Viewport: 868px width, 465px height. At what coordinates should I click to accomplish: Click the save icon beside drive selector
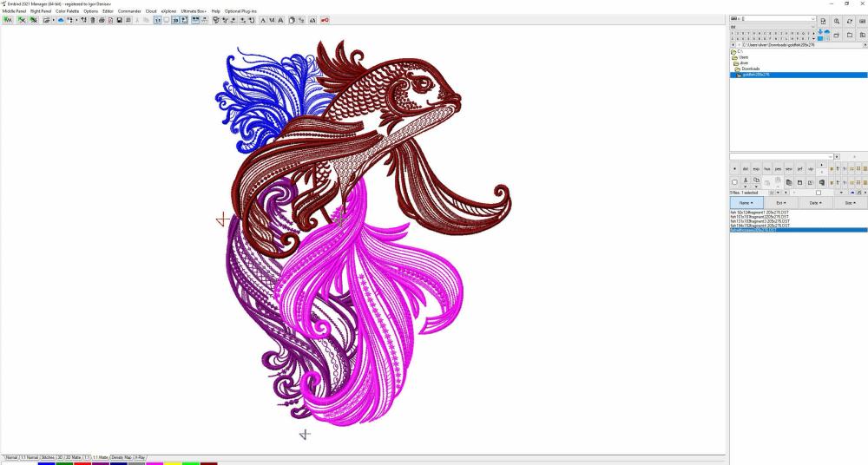point(823,21)
